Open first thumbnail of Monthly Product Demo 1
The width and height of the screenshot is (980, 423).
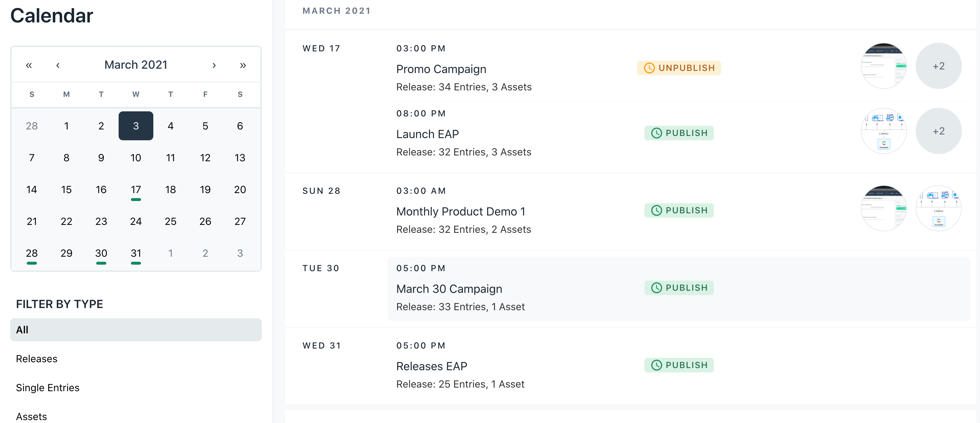point(883,208)
